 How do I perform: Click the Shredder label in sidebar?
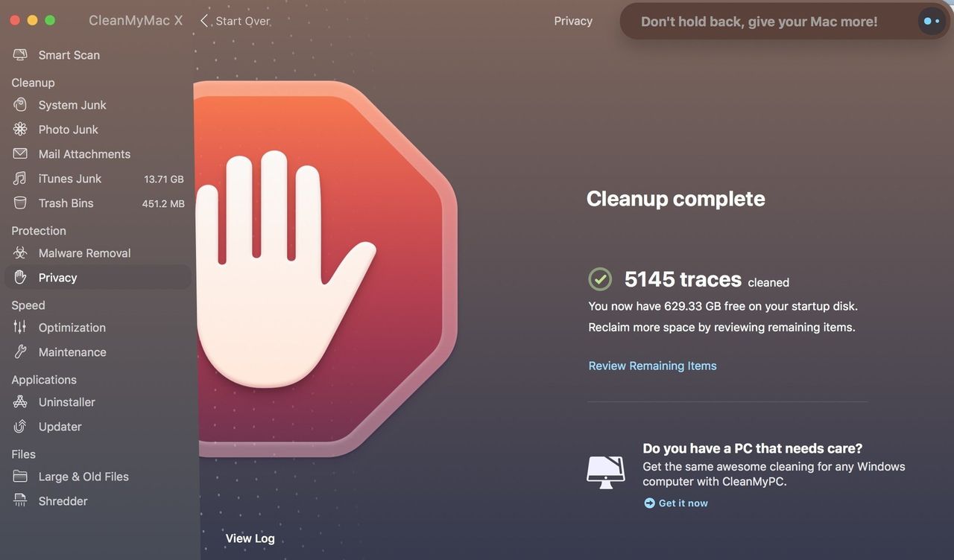point(63,501)
